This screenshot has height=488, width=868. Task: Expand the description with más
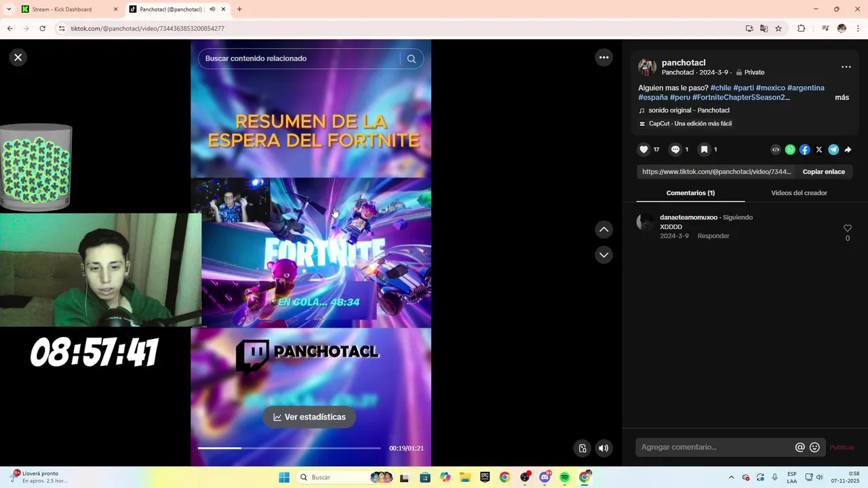[x=842, y=98]
